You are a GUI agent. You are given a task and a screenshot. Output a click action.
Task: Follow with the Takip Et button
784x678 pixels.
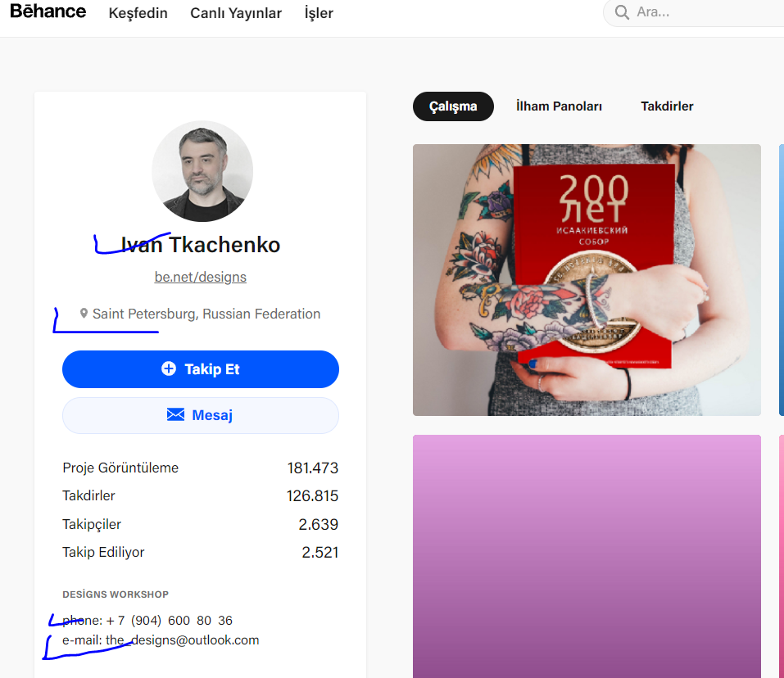[x=201, y=369]
